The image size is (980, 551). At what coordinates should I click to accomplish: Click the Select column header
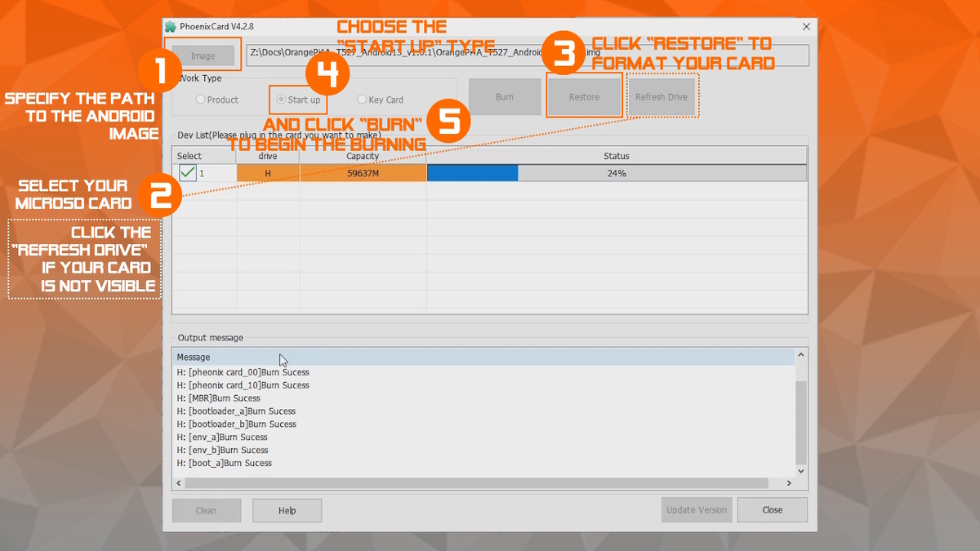point(204,156)
